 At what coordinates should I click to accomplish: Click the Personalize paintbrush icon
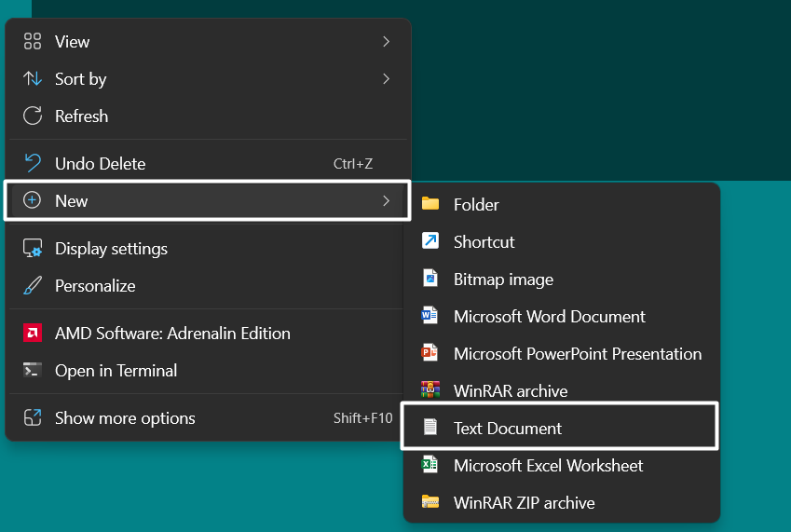tap(33, 286)
